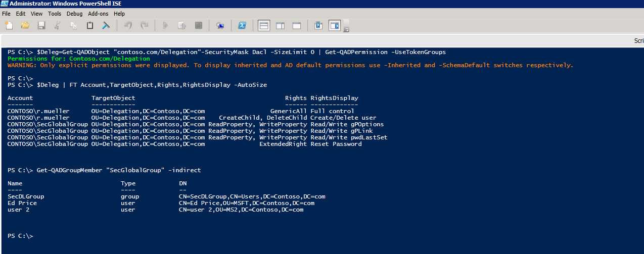The width and height of the screenshot is (644, 254).
Task: Click the last empty PS C:\> prompt
Action: coord(20,236)
